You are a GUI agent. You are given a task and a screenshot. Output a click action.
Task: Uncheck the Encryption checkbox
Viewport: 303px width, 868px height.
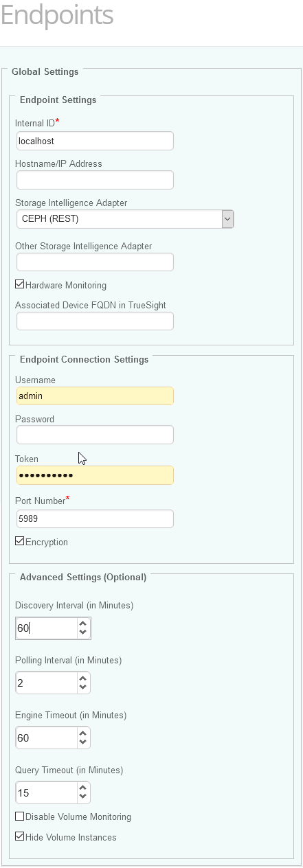pos(20,541)
